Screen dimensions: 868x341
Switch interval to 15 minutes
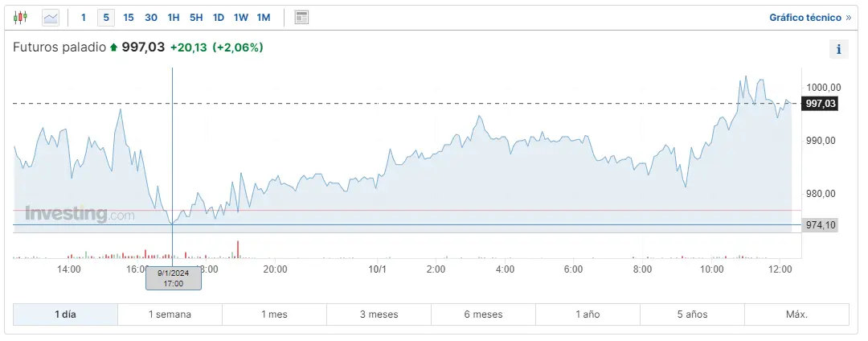pos(129,17)
